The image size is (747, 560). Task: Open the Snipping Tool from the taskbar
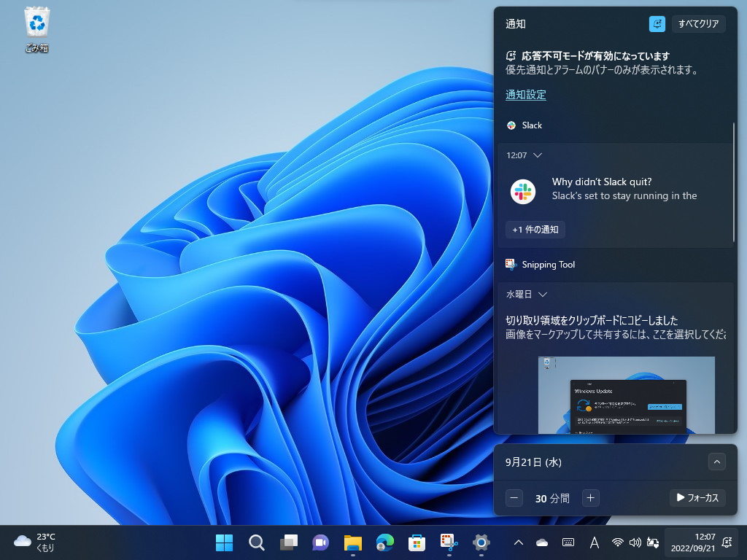click(448, 542)
